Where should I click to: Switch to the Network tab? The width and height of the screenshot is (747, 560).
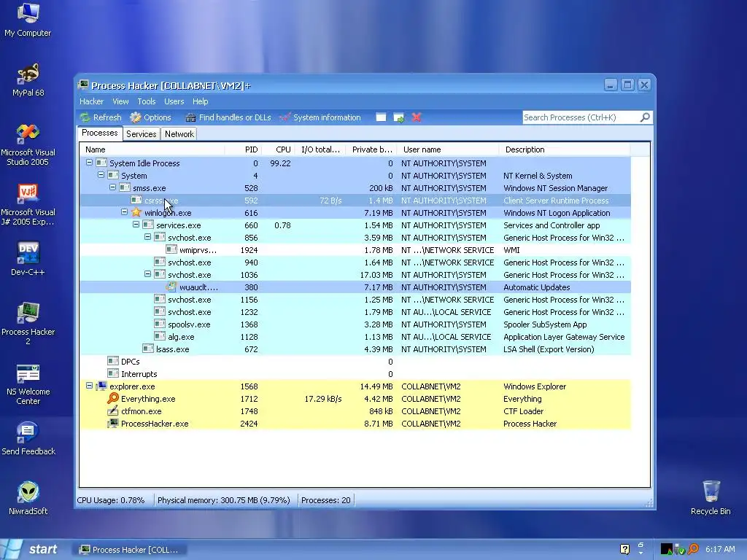179,134
